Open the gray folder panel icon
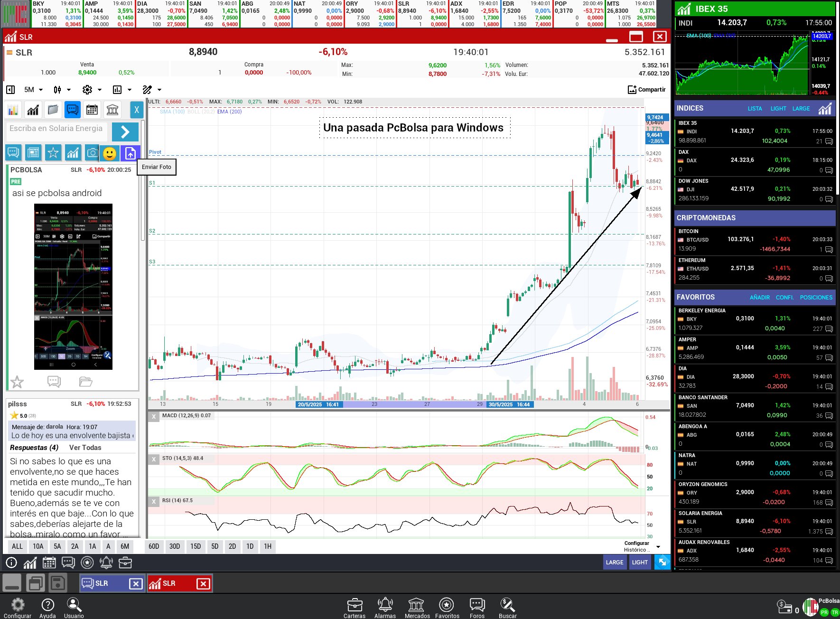 pyautogui.click(x=53, y=110)
